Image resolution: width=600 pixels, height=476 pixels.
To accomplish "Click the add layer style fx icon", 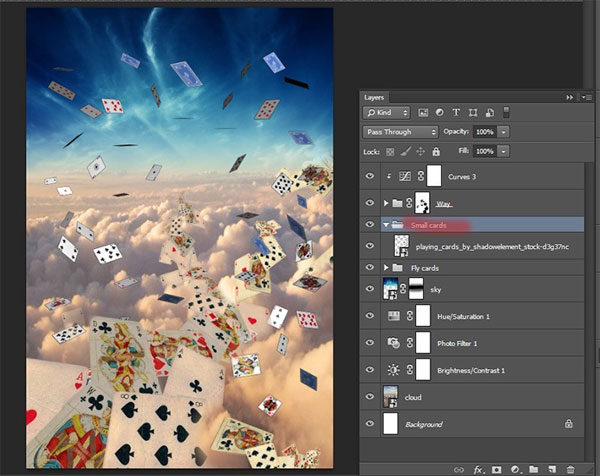I will [x=479, y=468].
